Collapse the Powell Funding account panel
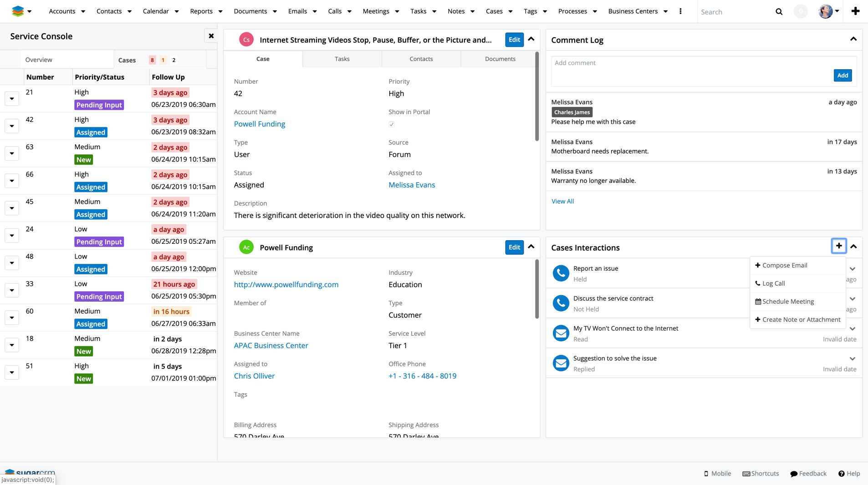 [x=531, y=247]
